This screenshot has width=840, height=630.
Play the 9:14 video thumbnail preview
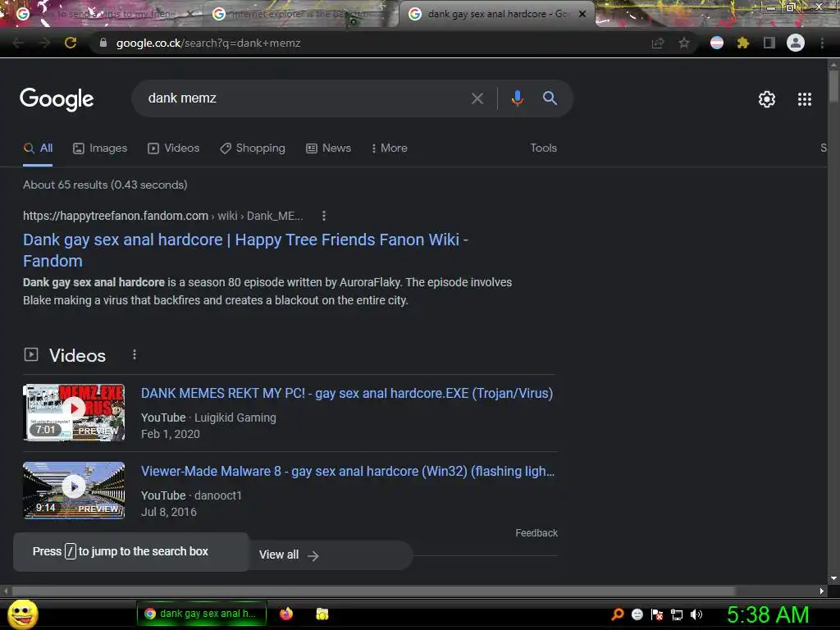[x=74, y=491]
